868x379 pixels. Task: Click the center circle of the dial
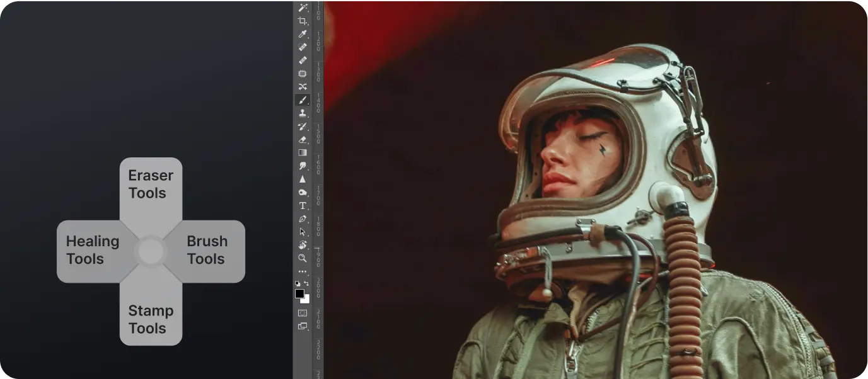pyautogui.click(x=151, y=251)
